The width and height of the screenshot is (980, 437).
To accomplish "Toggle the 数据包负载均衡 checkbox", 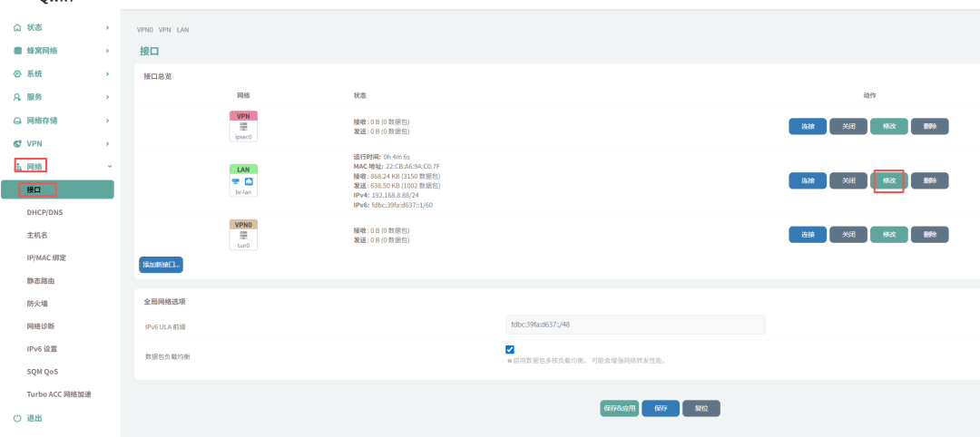I will 510,350.
